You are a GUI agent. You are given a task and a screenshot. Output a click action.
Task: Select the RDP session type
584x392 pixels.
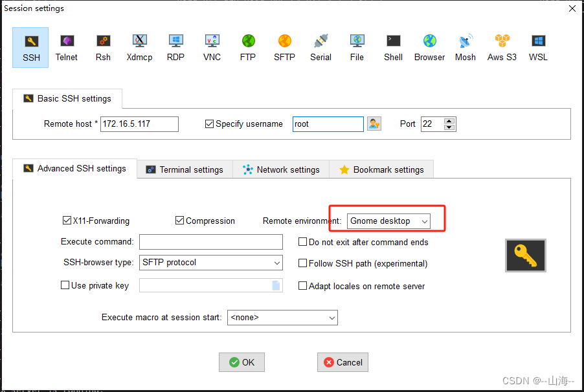tap(175, 47)
